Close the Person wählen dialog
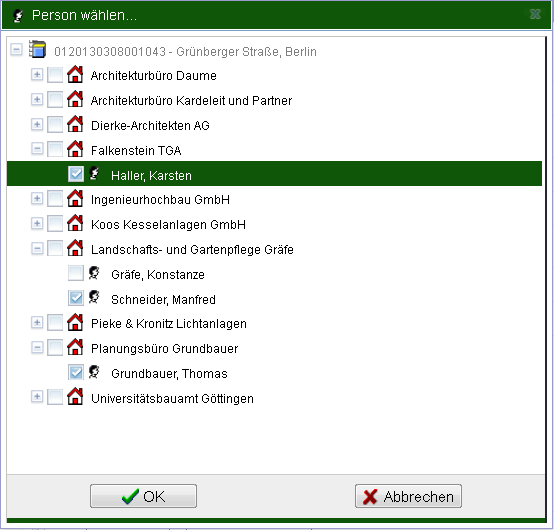The width and height of the screenshot is (554, 530). point(535,14)
